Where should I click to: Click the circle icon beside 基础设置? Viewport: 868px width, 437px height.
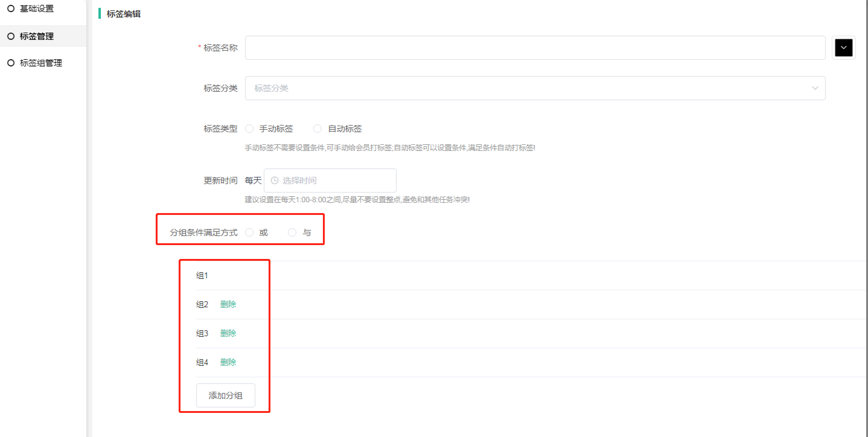coord(10,8)
